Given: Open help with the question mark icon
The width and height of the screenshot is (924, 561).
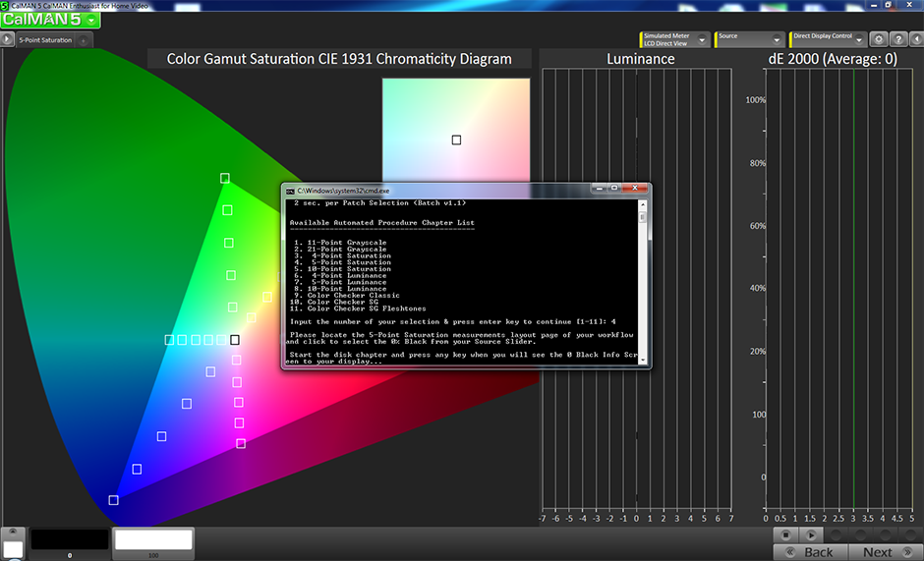Looking at the screenshot, I should 898,39.
